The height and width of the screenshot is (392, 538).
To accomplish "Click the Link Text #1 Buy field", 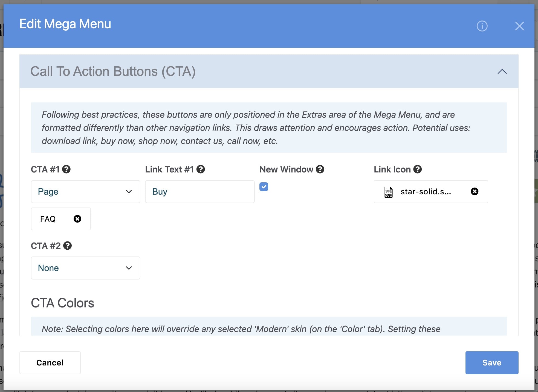I will [199, 192].
